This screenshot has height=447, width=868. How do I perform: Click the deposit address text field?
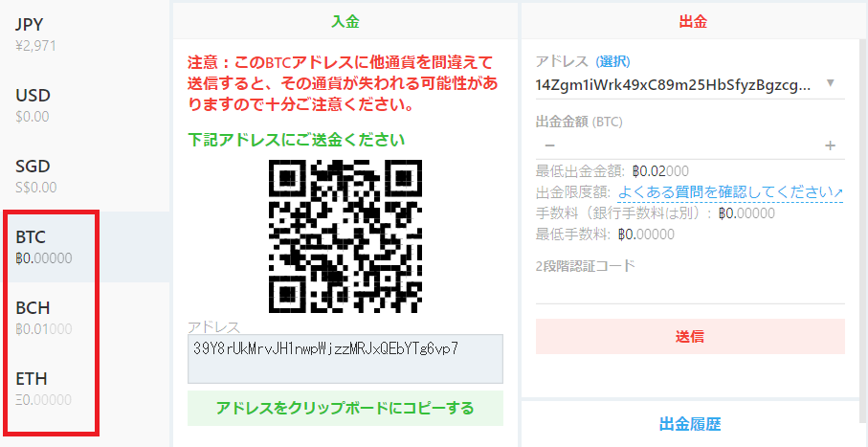345,358
